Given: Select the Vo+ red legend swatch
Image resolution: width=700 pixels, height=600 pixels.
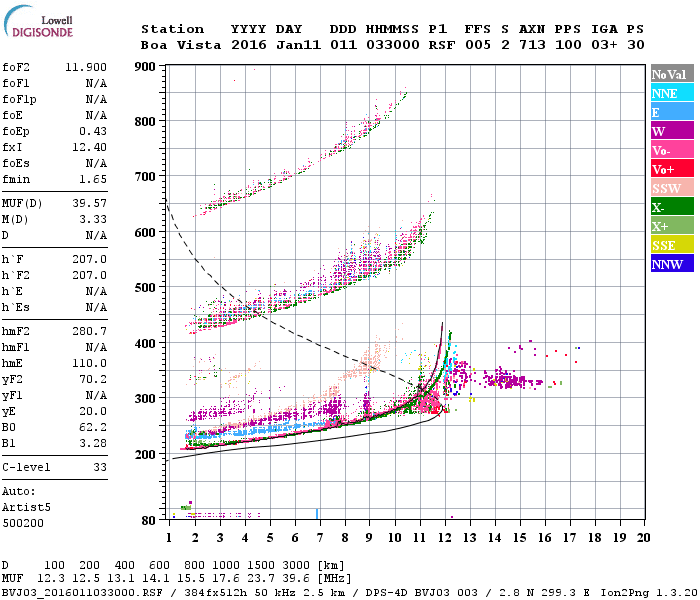Looking at the screenshot, I should 672,169.
